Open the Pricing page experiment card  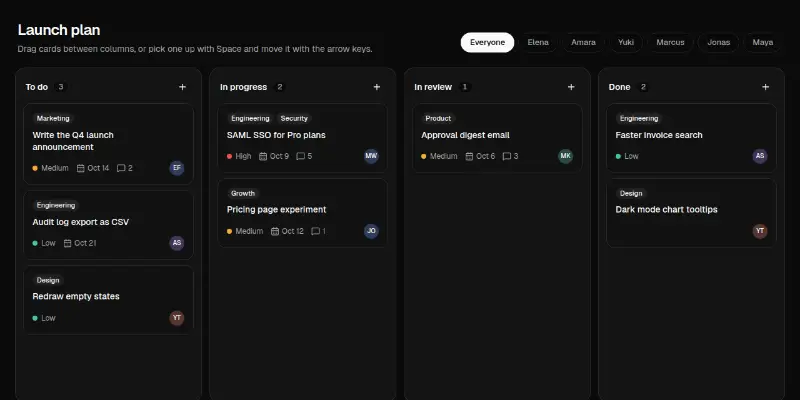coord(303,213)
